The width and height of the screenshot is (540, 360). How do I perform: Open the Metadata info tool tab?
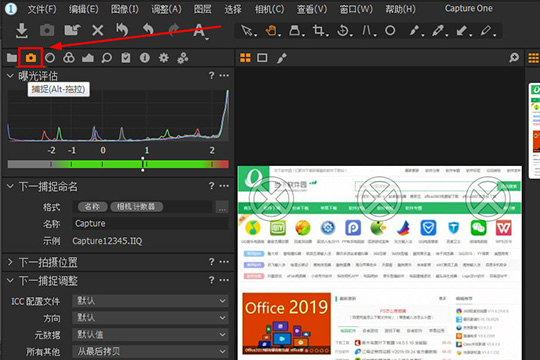(145, 58)
